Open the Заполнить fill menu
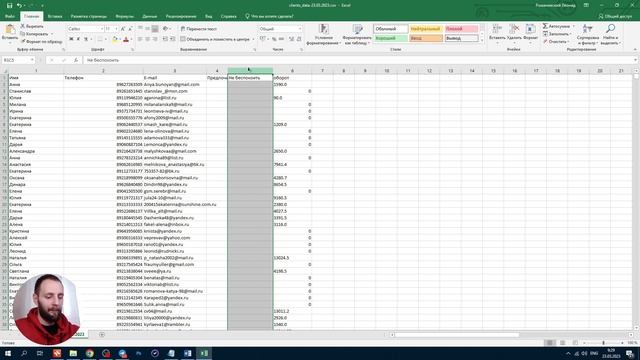640x360 pixels. click(x=557, y=34)
